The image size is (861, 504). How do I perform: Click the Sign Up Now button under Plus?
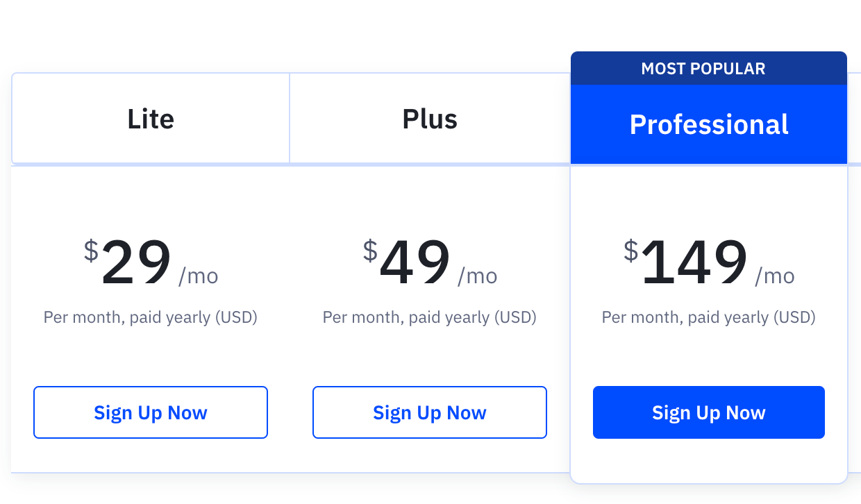coord(429,412)
